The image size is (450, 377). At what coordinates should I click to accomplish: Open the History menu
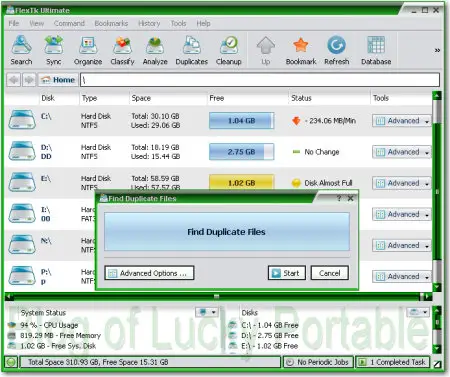click(x=149, y=23)
